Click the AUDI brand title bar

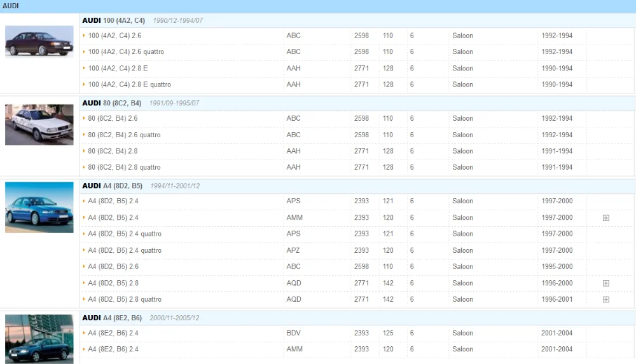(318, 6)
